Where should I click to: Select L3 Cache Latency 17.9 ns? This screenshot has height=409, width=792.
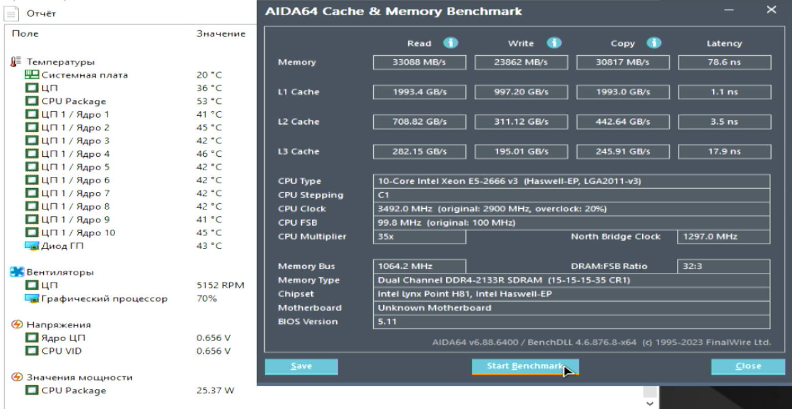724,151
